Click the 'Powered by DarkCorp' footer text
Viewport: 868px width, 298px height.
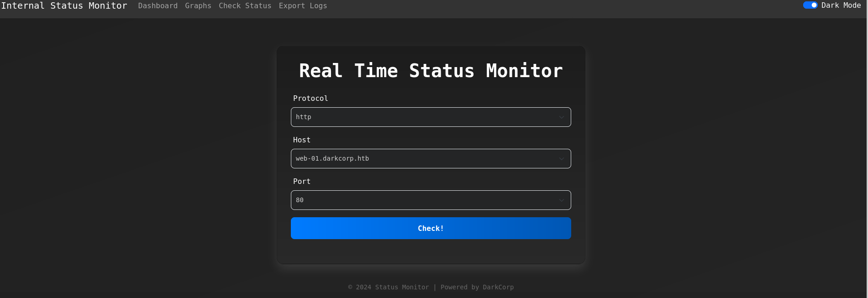(x=477, y=288)
